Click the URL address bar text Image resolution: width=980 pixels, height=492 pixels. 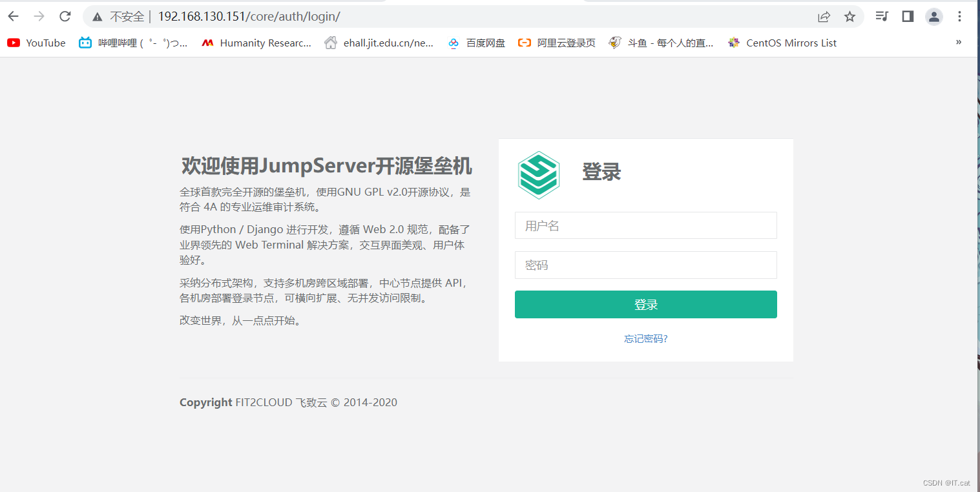pyautogui.click(x=249, y=17)
